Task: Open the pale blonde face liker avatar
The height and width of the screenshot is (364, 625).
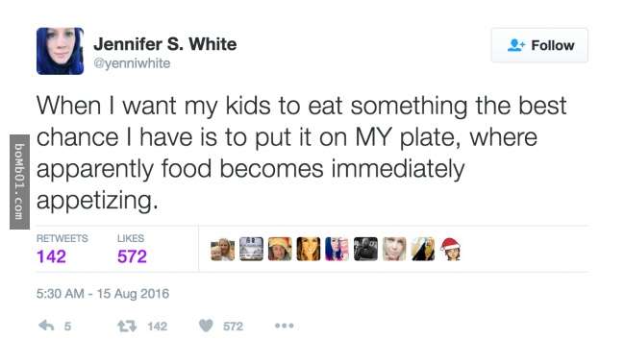Action: [394, 249]
